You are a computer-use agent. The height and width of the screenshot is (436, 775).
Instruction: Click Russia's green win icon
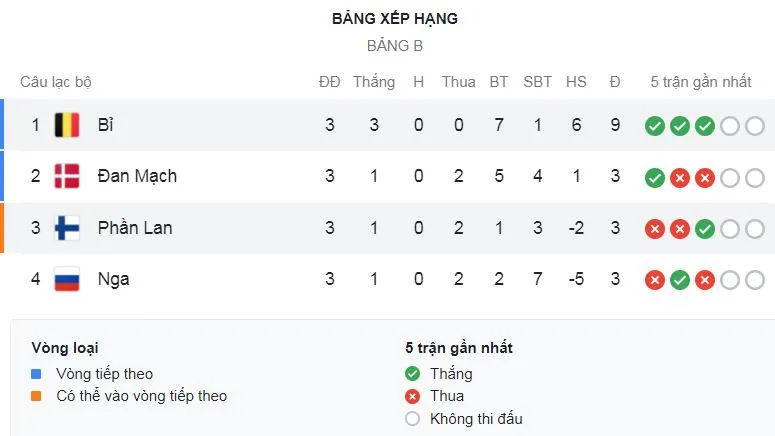pos(680,280)
